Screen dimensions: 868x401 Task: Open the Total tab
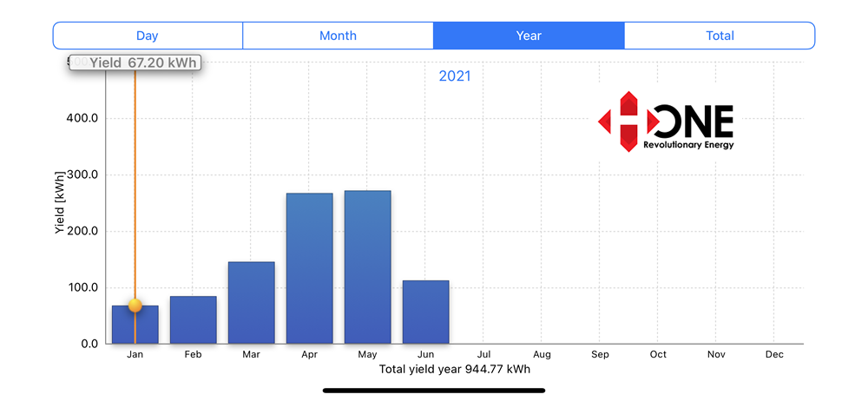click(720, 36)
